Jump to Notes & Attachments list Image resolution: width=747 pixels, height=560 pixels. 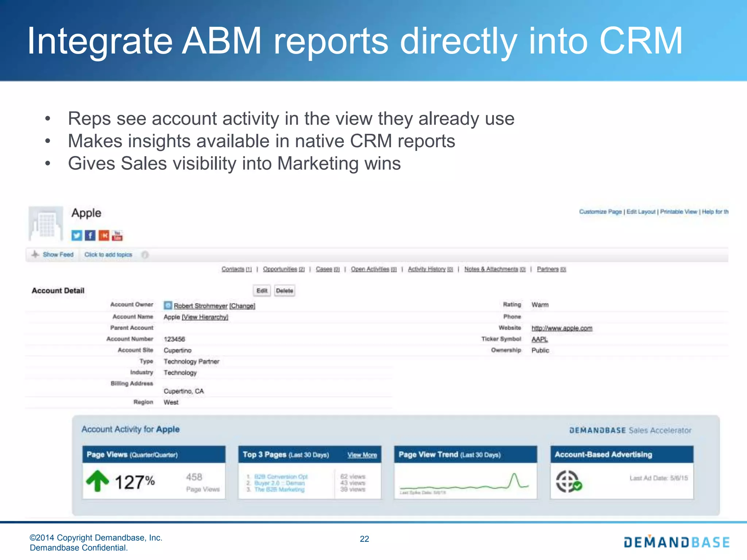pos(495,269)
